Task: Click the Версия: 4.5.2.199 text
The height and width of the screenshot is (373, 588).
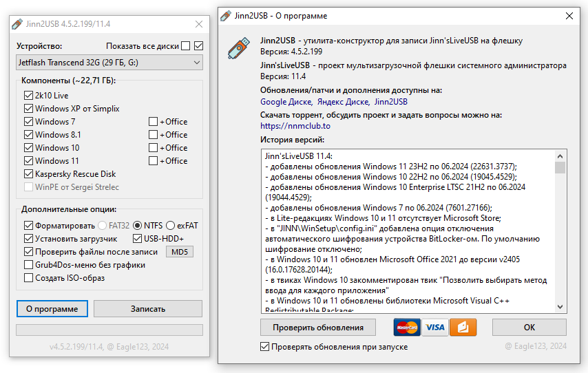Action: pyautogui.click(x=291, y=52)
